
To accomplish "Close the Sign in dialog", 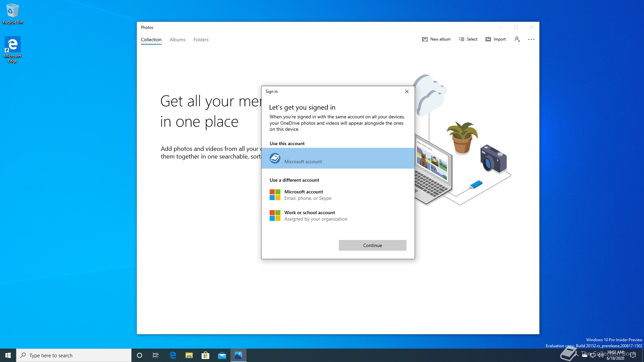I will [x=407, y=92].
